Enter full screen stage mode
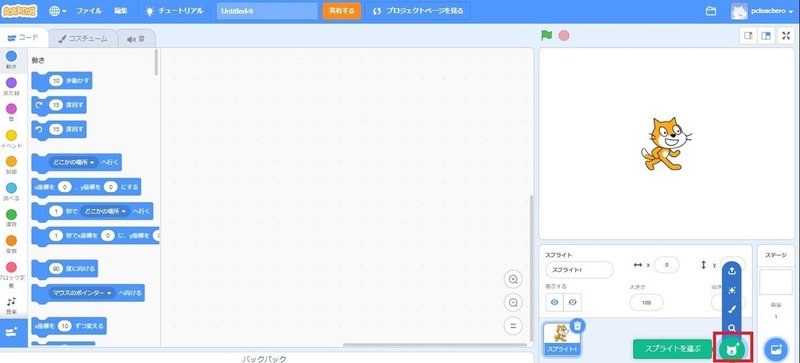The image size is (800, 363). click(786, 36)
